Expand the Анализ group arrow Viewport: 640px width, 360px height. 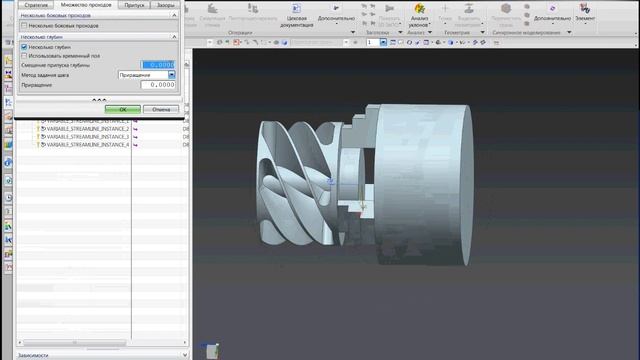pyautogui.click(x=430, y=32)
